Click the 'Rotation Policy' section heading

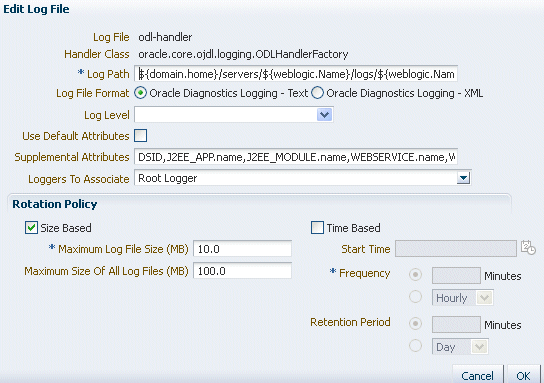(55, 204)
